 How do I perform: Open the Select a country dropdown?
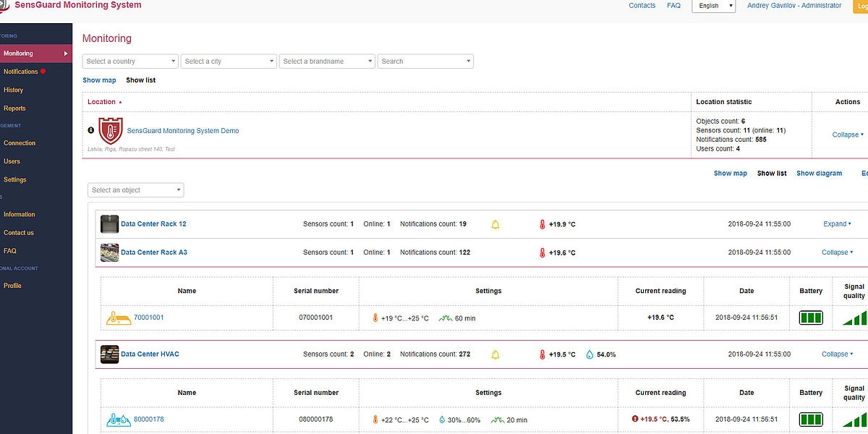pos(130,61)
